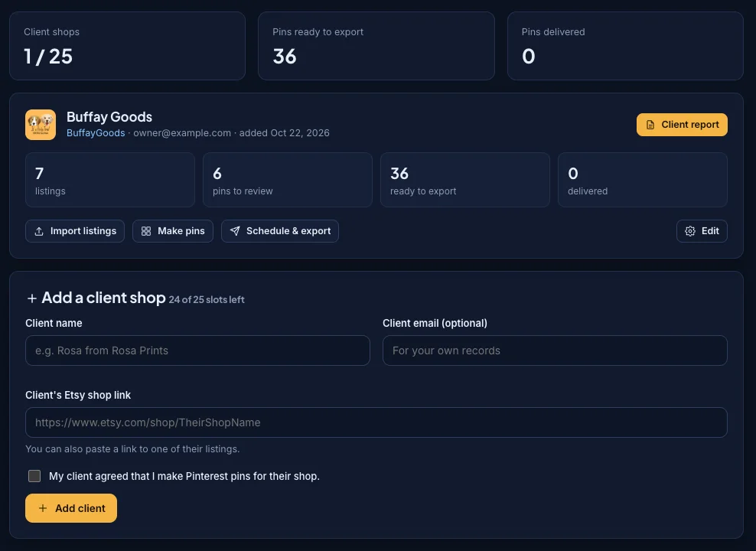Open the BuffayGoods shop link

coord(96,133)
